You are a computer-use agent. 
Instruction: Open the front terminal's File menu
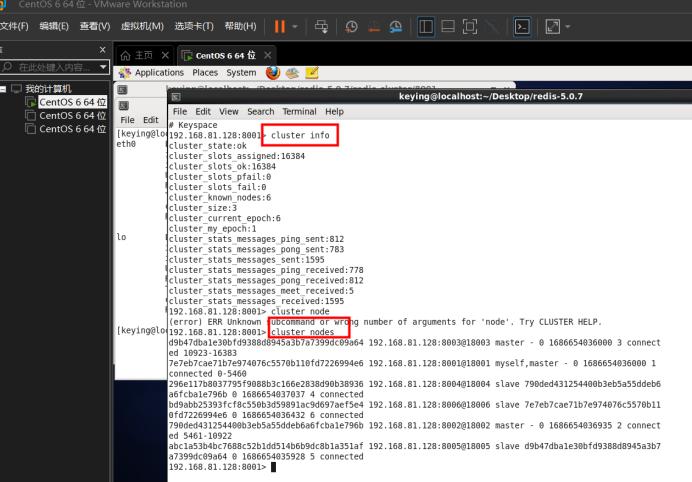(180, 112)
